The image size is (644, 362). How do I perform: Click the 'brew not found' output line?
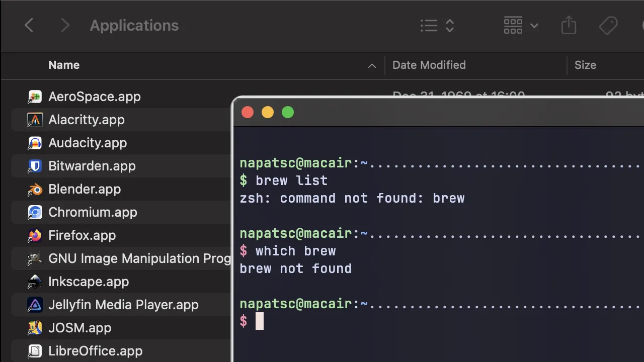[296, 268]
